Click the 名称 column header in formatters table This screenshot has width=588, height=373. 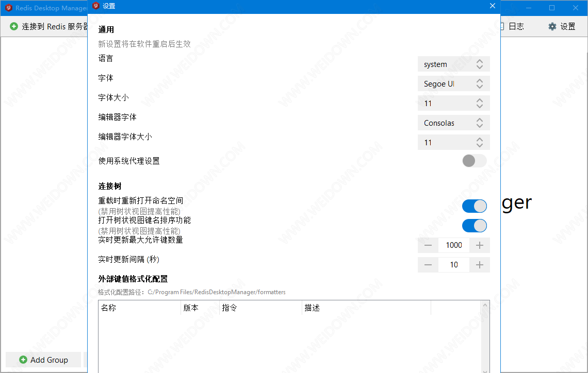pyautogui.click(x=139, y=308)
